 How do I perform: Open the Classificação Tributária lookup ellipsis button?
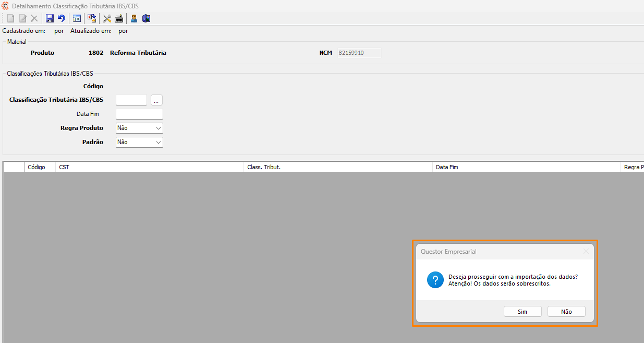pyautogui.click(x=156, y=100)
